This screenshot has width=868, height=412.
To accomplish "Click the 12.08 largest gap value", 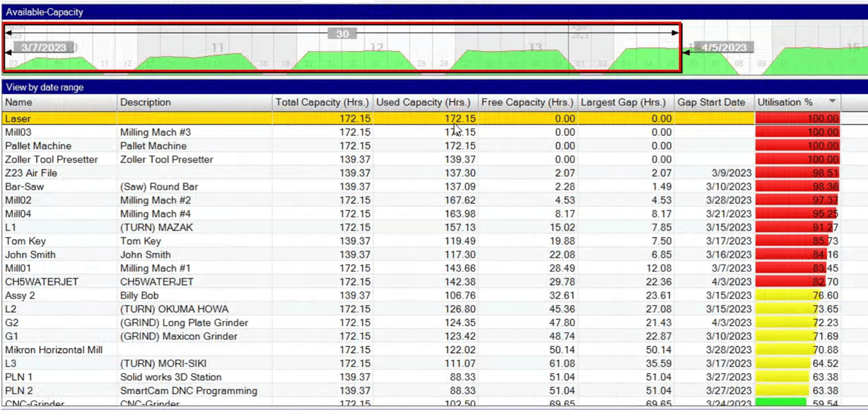I will (659, 268).
